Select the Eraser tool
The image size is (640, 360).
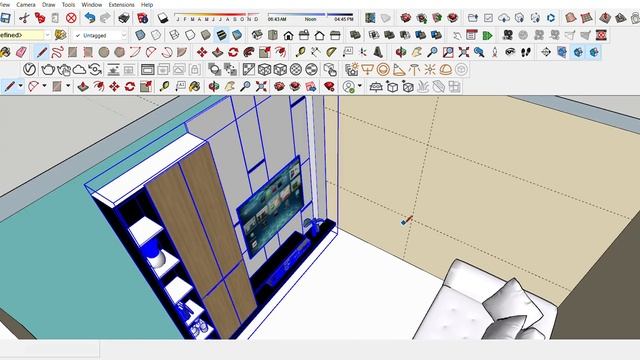pos(21,52)
